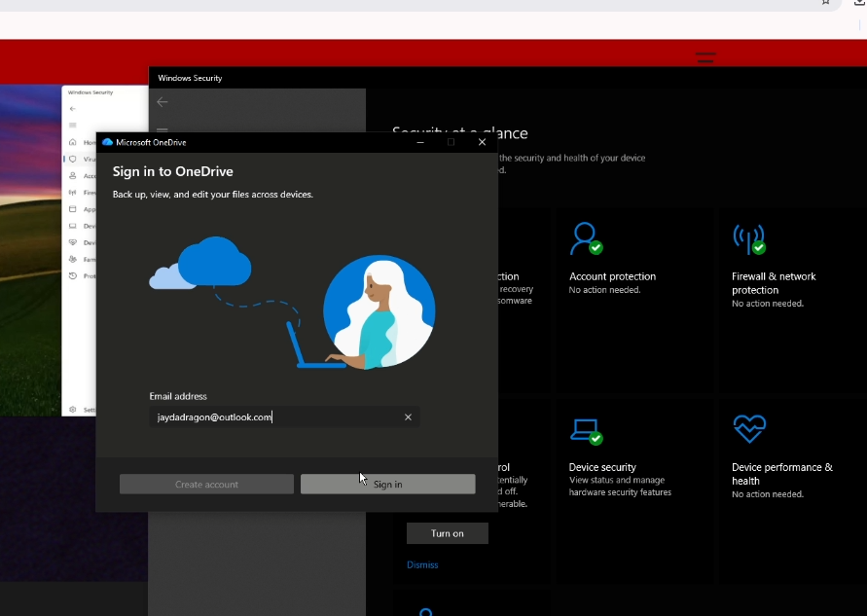Click the OneDrive sign-in illustration of the woman

point(379,311)
